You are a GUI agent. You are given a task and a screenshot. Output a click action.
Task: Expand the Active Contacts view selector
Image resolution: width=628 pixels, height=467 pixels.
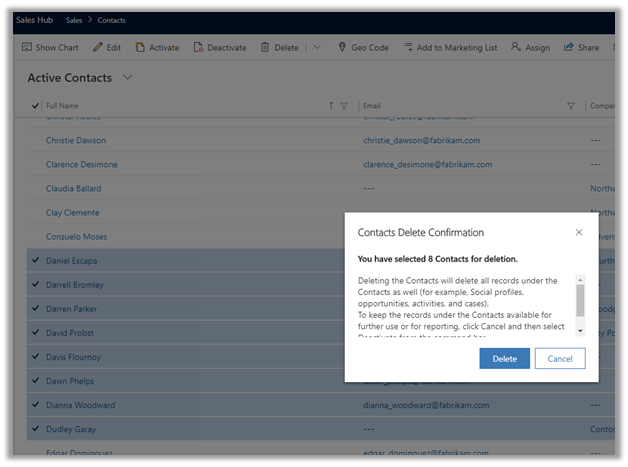pos(127,78)
